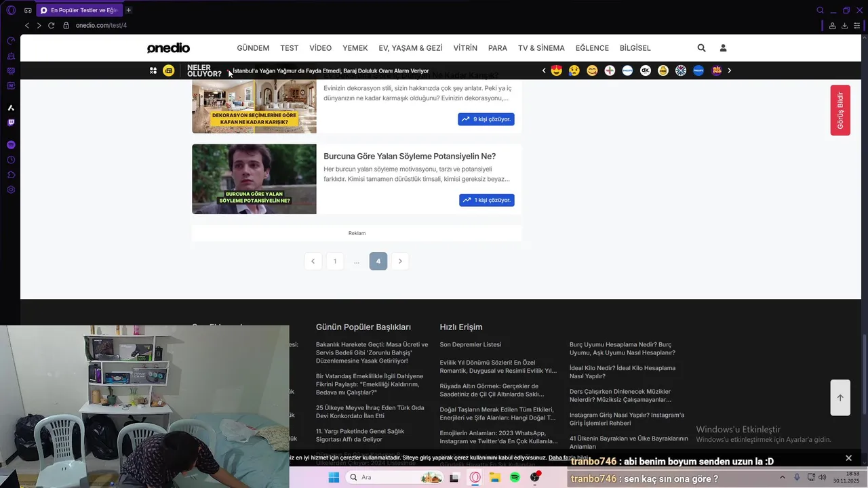
Task: Click the '1 kişi çözüyor' button
Action: [486, 200]
